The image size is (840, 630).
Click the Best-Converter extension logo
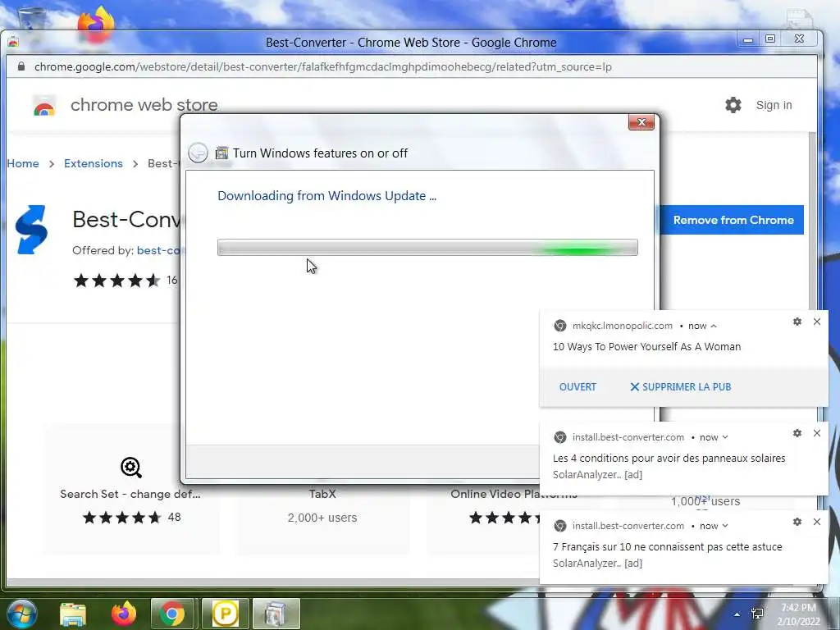click(32, 230)
